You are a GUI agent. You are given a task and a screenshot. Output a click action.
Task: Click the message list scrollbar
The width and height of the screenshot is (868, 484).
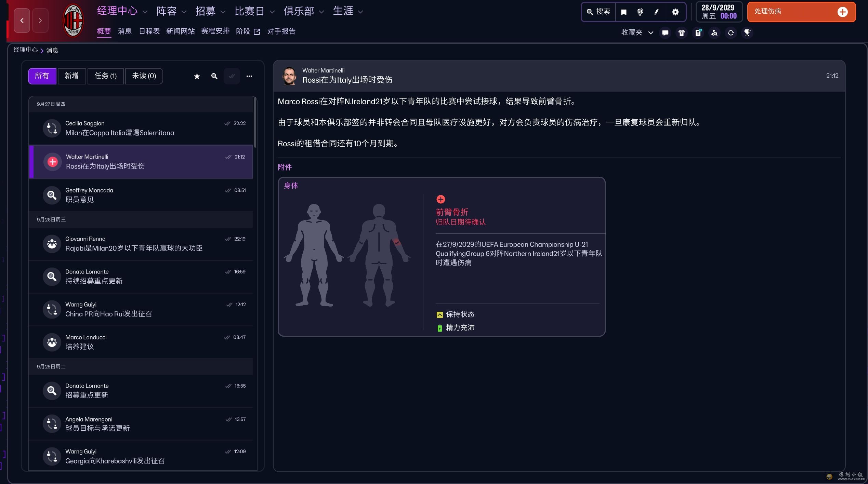tap(255, 123)
